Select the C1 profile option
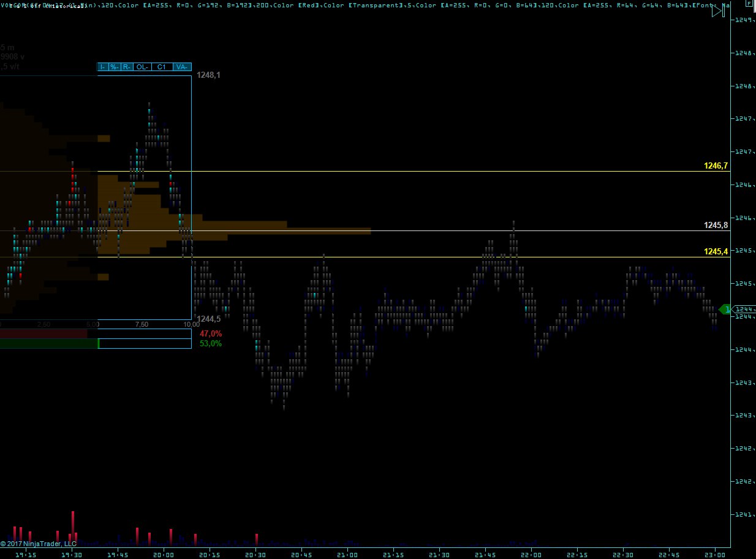Screen dimensions: 756x559 (x=162, y=67)
